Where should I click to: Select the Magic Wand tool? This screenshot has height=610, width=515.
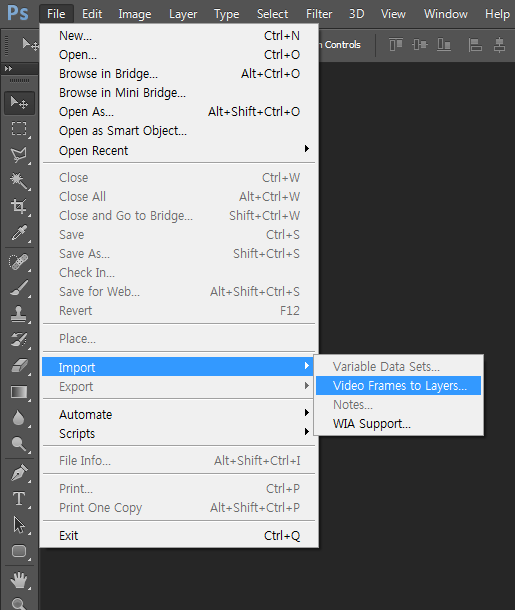[19, 181]
